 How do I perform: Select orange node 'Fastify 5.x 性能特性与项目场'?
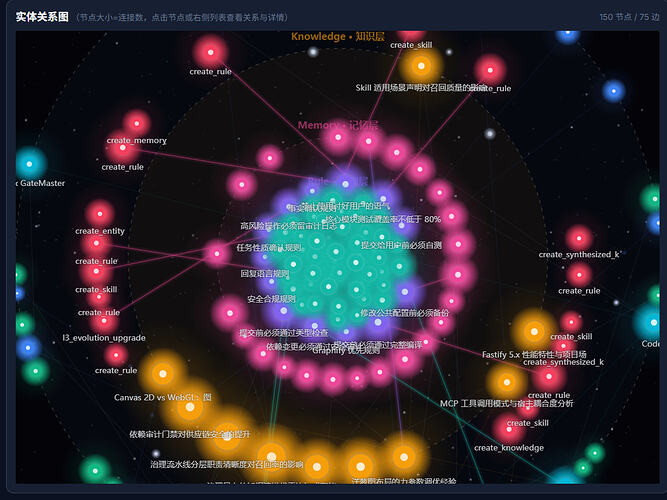coord(534,331)
